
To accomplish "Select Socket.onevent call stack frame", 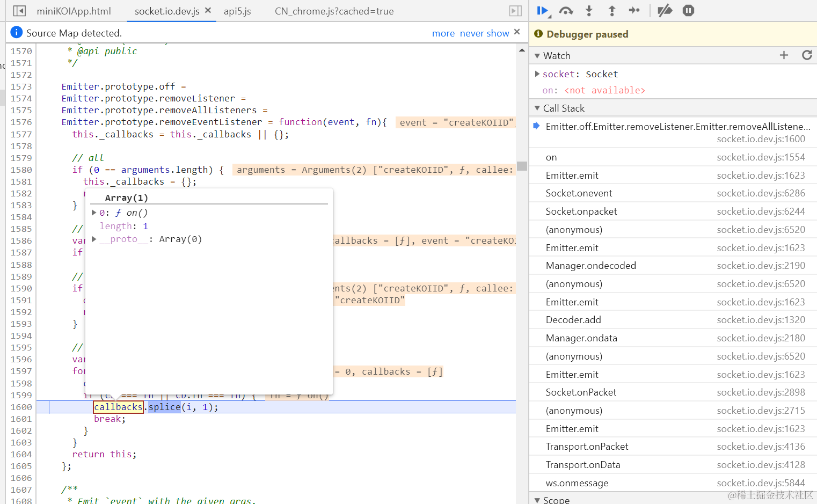I will [x=673, y=193].
